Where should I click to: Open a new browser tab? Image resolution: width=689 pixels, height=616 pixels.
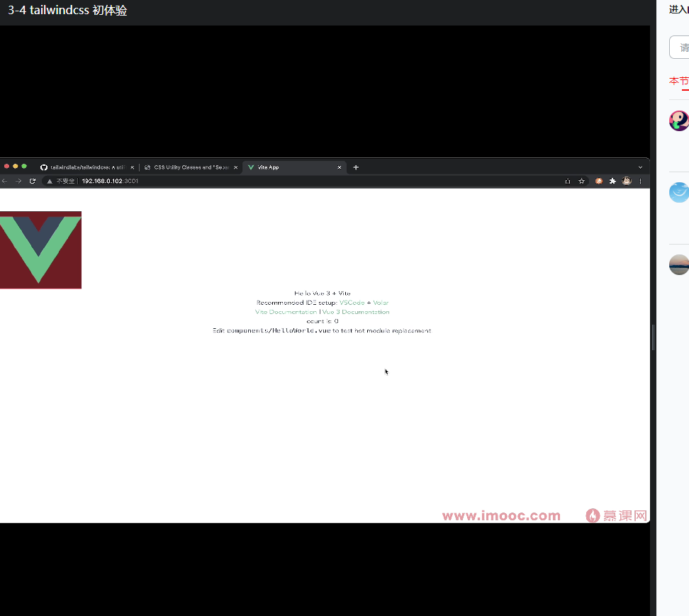coord(356,167)
